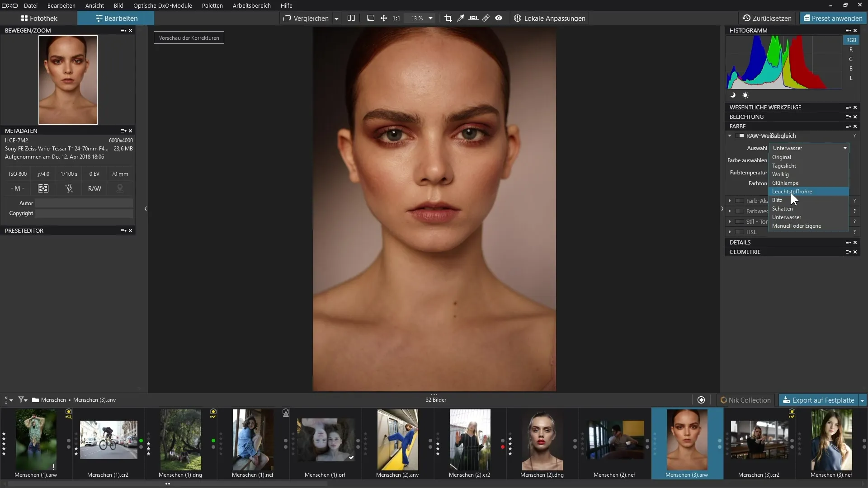
Task: Select the horizon straighten tool
Action: (x=473, y=18)
